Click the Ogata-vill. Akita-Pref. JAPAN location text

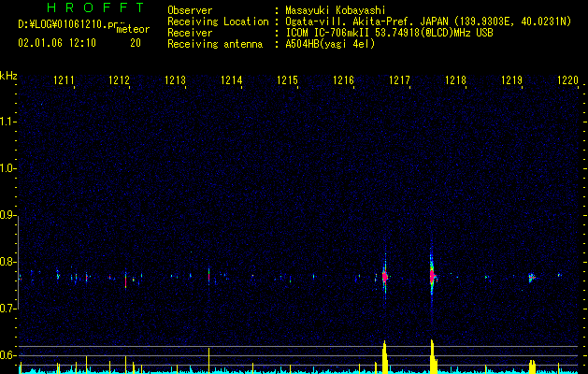428,22
